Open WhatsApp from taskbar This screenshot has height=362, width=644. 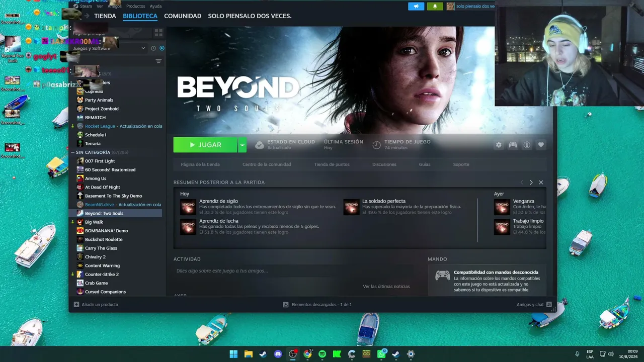[381, 354]
